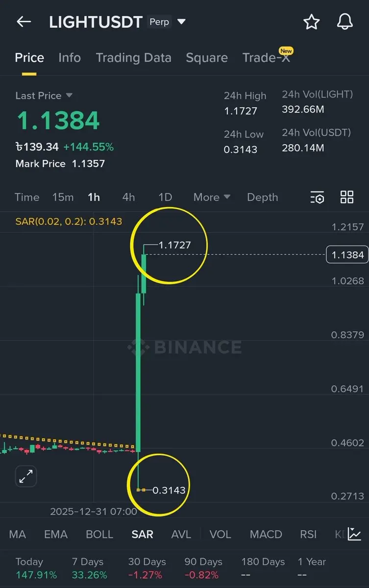Open the Trade-X tab
This screenshot has width=369, height=588.
[266, 58]
